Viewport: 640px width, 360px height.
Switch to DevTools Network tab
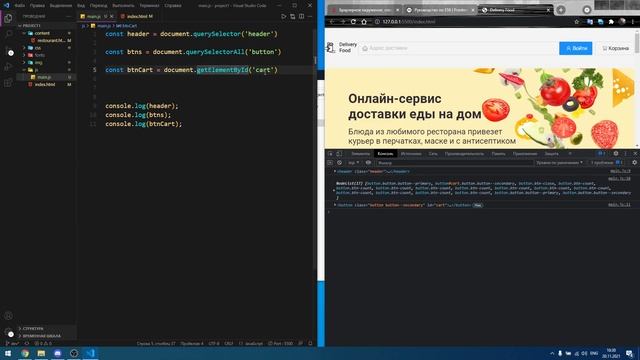coord(433,153)
